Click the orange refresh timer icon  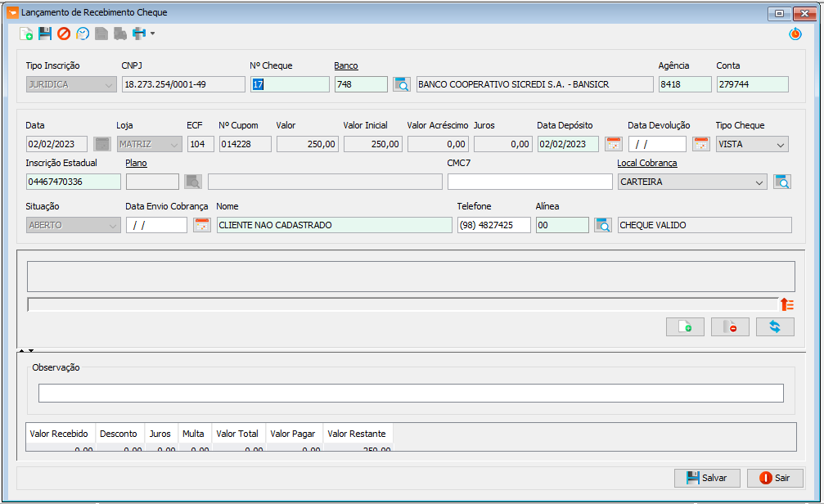pyautogui.click(x=795, y=34)
